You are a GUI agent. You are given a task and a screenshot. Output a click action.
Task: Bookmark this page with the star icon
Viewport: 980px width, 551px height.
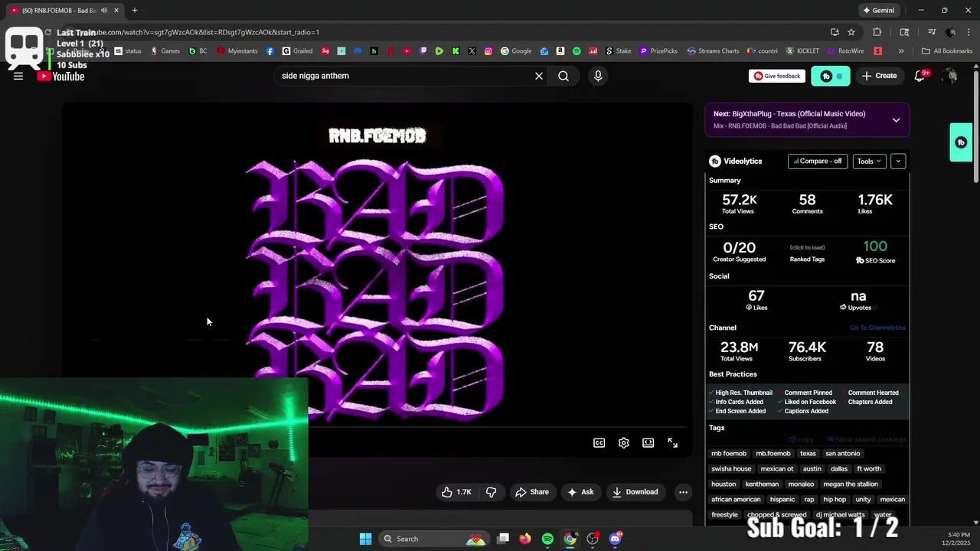(851, 32)
